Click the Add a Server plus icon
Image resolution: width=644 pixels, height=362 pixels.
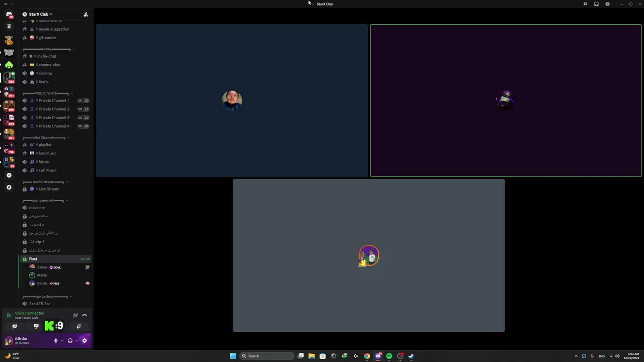(9, 175)
